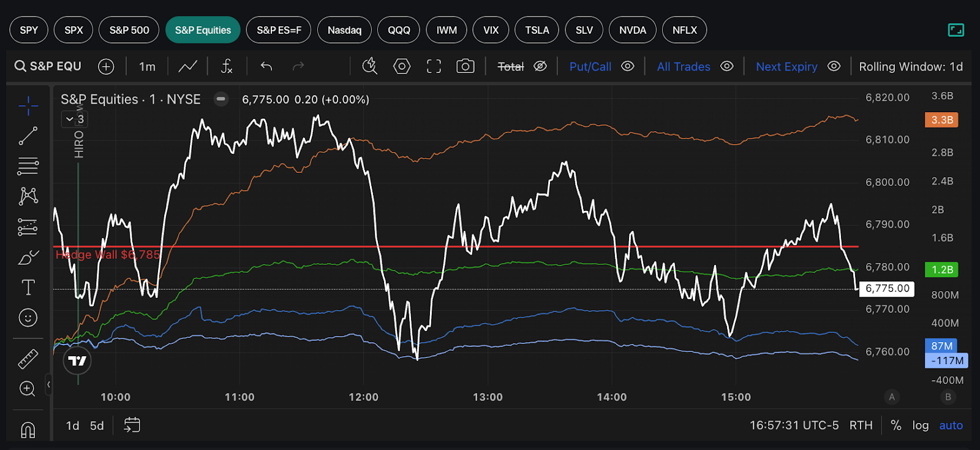
Task: Open chart settings hexagon icon
Action: coord(402,66)
